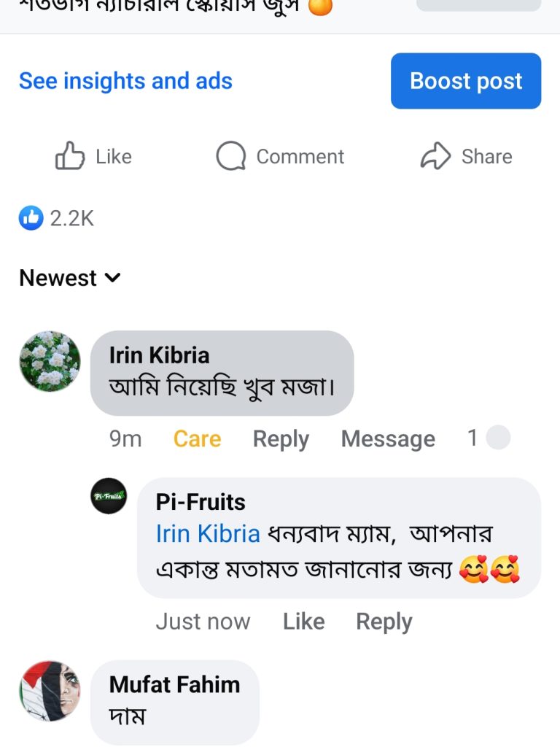Open the blue like reactions icon

tap(31, 217)
